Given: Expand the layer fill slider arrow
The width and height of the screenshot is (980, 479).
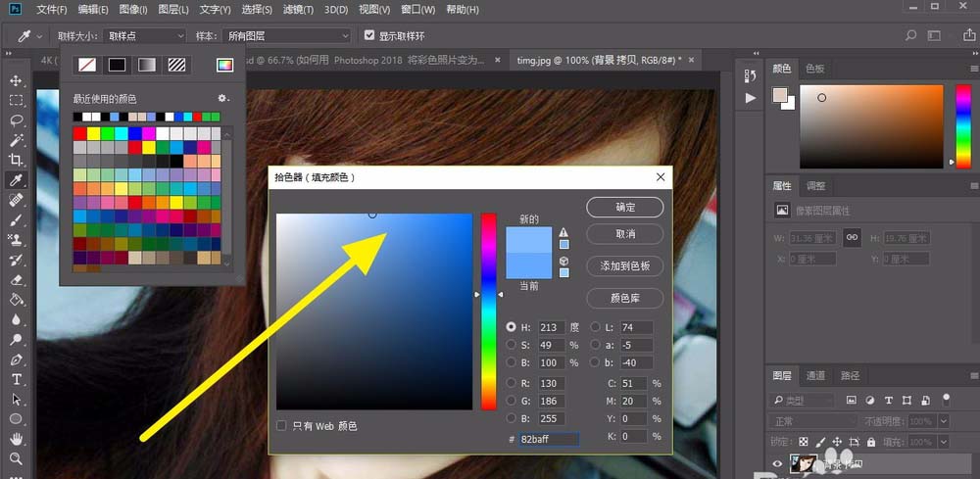Looking at the screenshot, I should click(x=943, y=442).
